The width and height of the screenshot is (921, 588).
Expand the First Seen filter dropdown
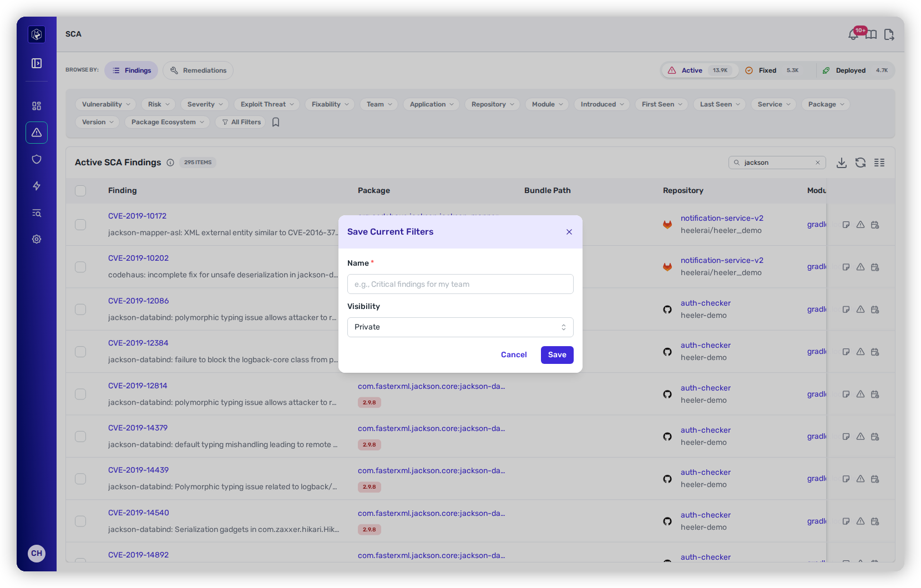[x=661, y=104]
